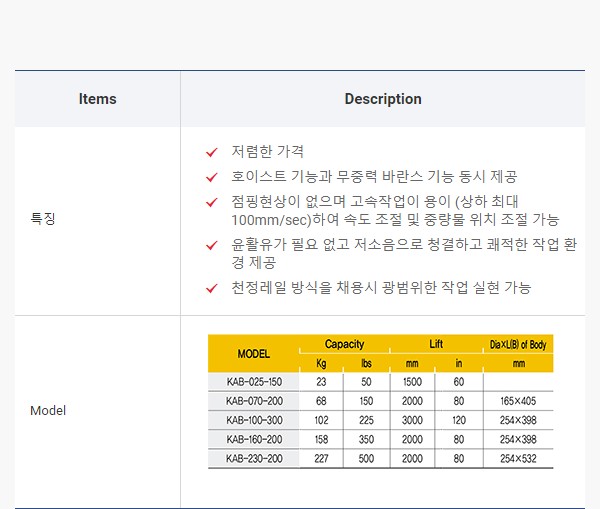The height and width of the screenshot is (509, 600).
Task: Click the checkmark beside 윤활유가 필요 없고
Action: click(211, 245)
